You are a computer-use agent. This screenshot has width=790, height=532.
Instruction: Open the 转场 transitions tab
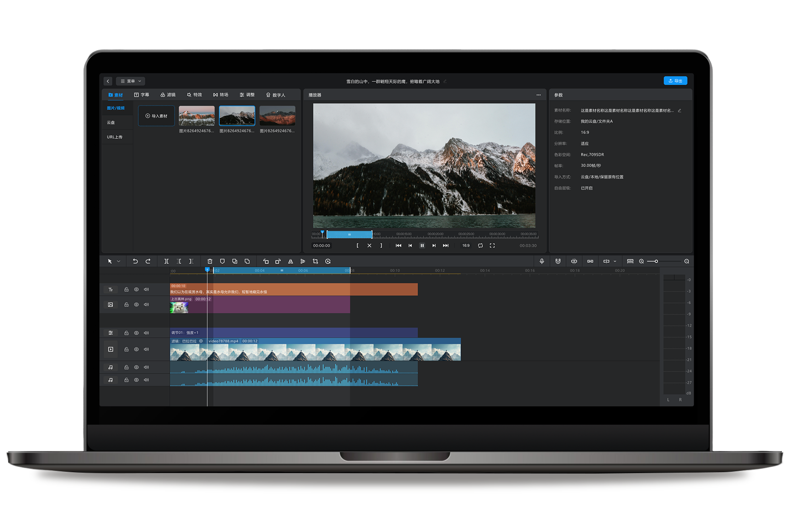tap(221, 95)
